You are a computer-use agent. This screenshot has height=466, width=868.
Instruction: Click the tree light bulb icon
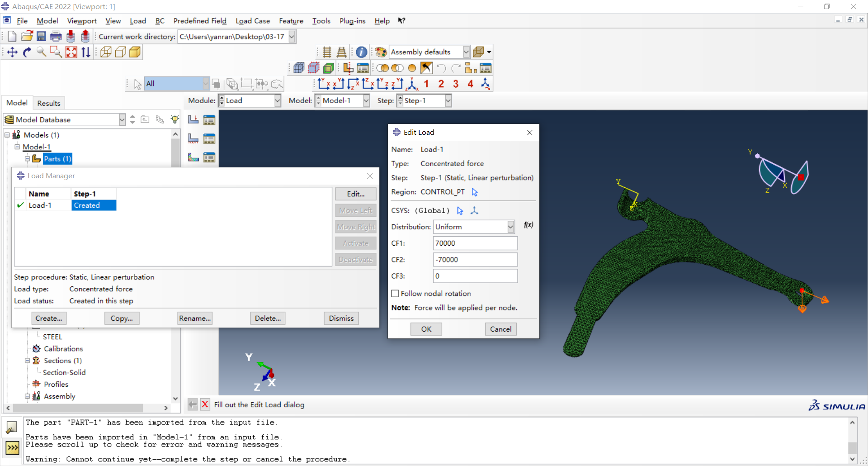point(175,119)
